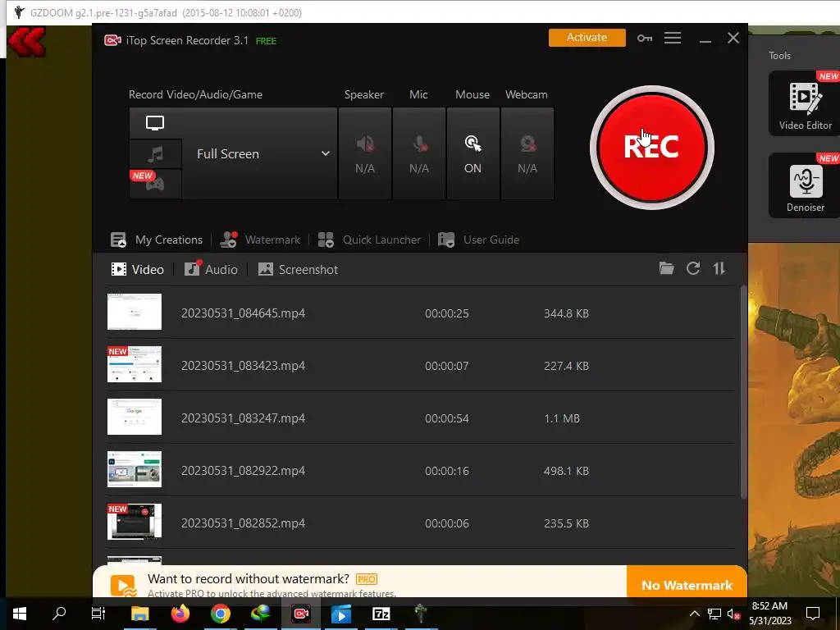
Task: Start recording with the red REC button
Action: point(651,148)
